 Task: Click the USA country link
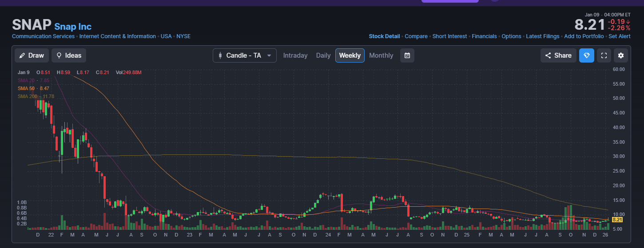(x=166, y=36)
